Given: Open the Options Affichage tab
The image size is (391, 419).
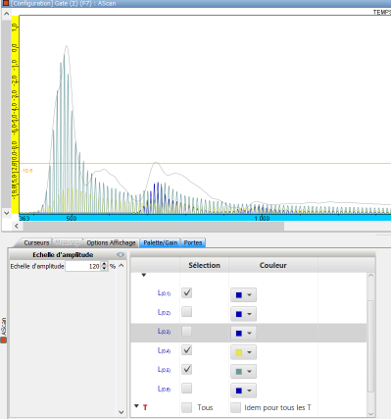Looking at the screenshot, I should pos(111,243).
